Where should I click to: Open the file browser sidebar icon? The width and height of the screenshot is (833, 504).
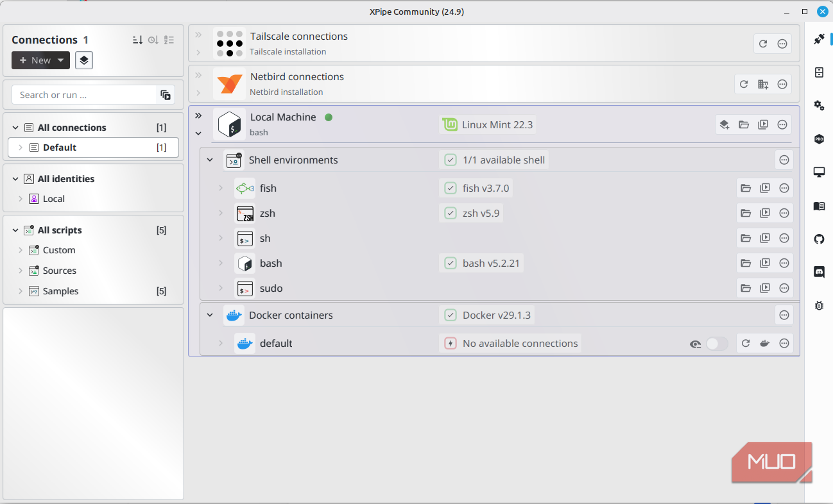819,72
